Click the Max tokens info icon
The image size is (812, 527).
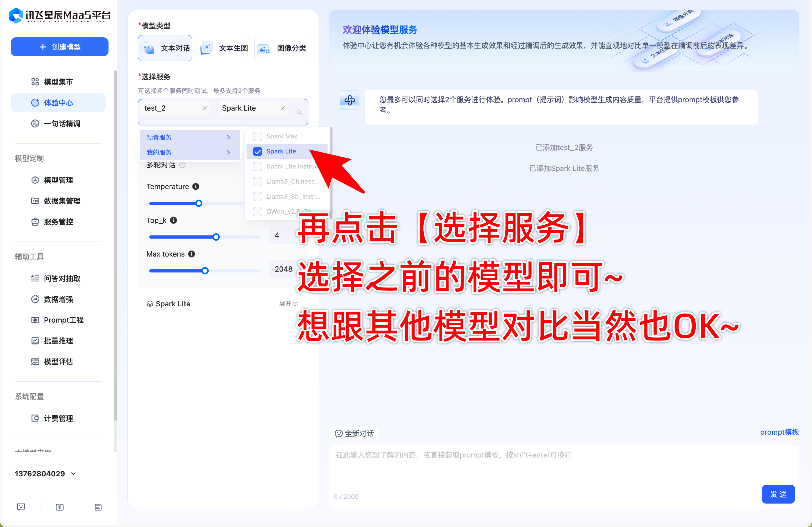tap(191, 254)
